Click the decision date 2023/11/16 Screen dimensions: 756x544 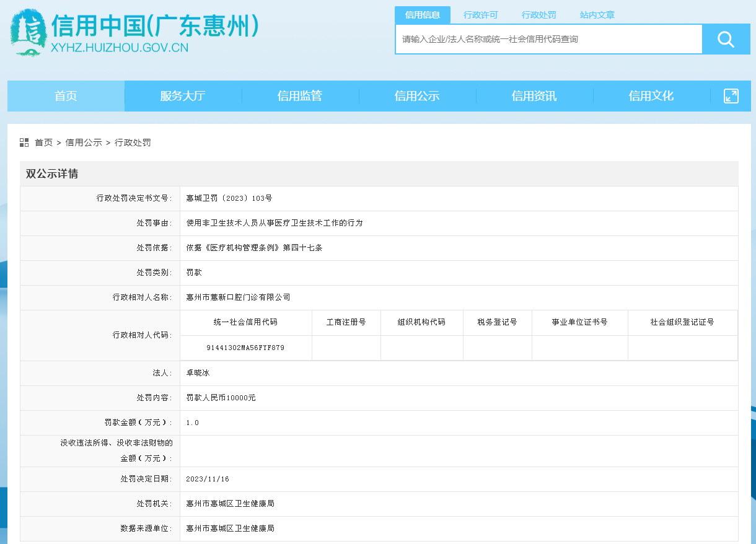coord(208,479)
